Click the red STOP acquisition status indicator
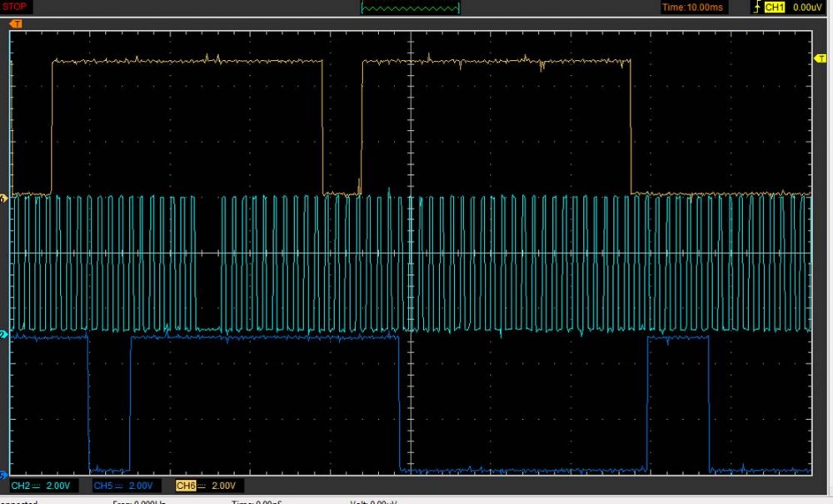The height and width of the screenshot is (504, 833). [x=15, y=7]
